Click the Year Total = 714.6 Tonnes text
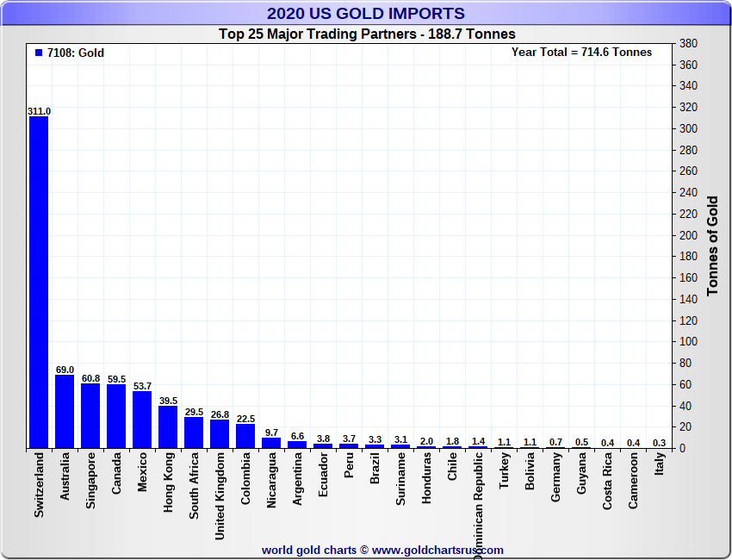 [581, 53]
